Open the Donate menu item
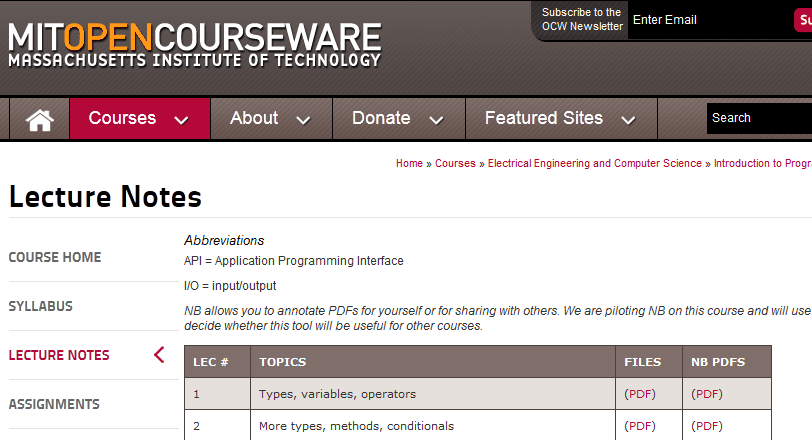Screen dimensions: 812x440 coord(381,118)
